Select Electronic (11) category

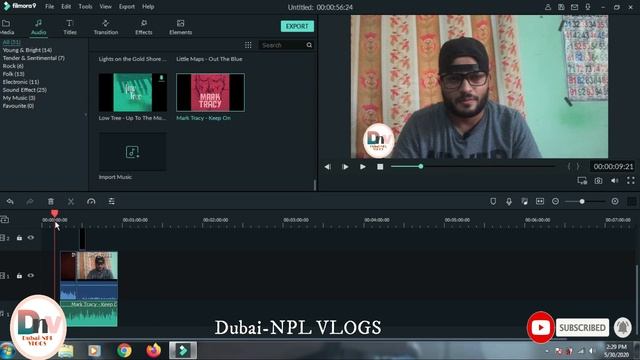coord(21,82)
